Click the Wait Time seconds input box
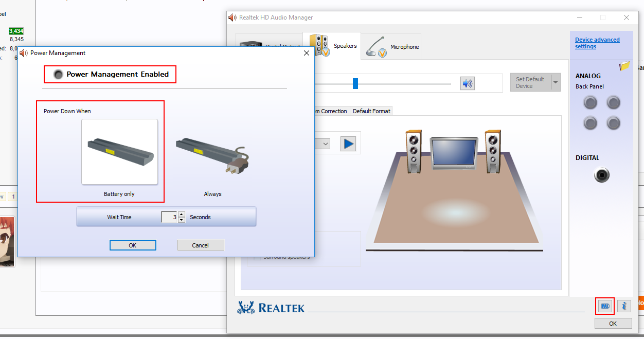The image size is (644, 339). click(x=169, y=217)
